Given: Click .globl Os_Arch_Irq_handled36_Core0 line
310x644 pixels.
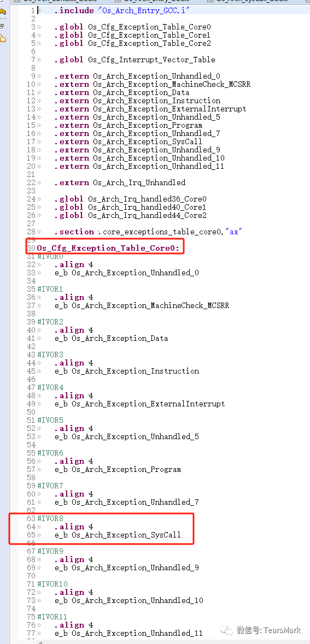Looking at the screenshot, I should tap(131, 199).
